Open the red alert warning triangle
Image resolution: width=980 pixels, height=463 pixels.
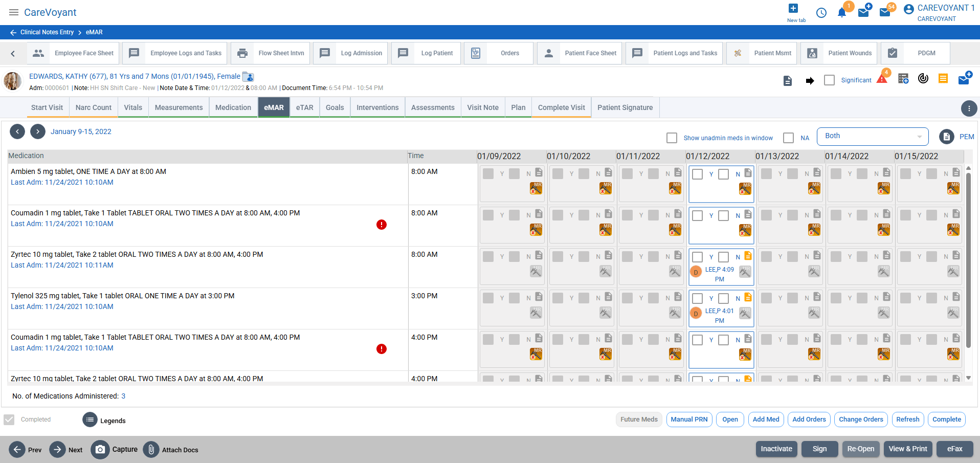[882, 79]
